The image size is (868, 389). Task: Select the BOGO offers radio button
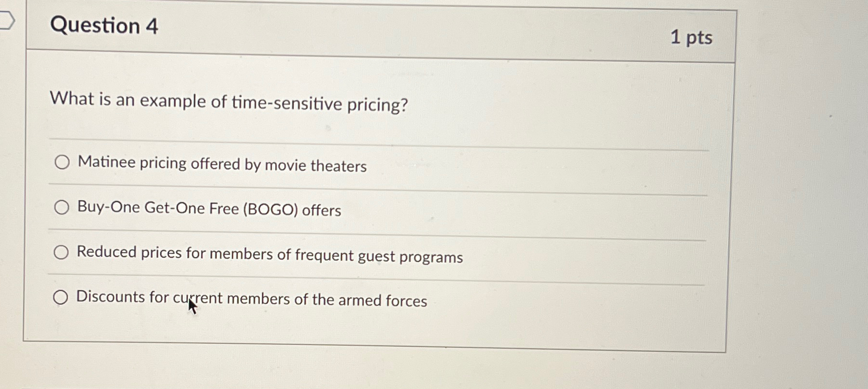[x=62, y=208]
